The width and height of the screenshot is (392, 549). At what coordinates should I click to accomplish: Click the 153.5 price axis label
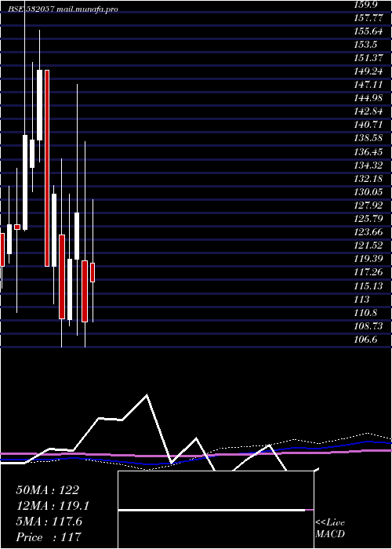(367, 45)
